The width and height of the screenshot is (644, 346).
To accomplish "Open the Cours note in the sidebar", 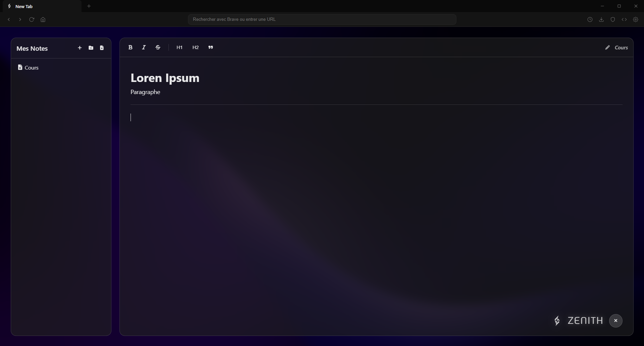I will [32, 68].
